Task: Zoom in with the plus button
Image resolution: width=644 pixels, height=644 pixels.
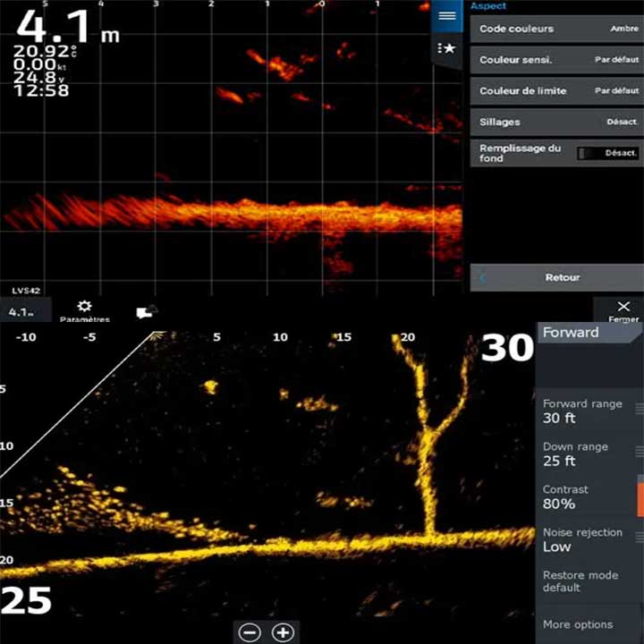Action: click(x=283, y=632)
